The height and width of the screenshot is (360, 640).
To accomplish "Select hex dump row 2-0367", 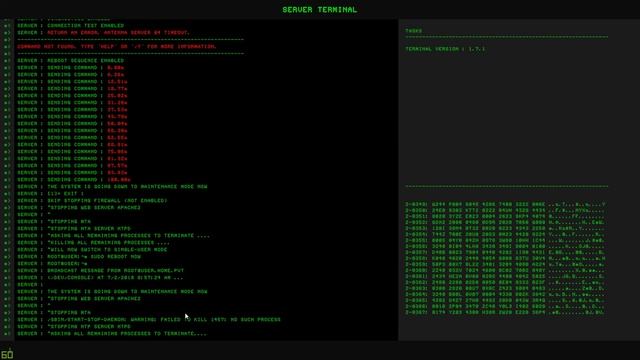I will pos(505,313).
